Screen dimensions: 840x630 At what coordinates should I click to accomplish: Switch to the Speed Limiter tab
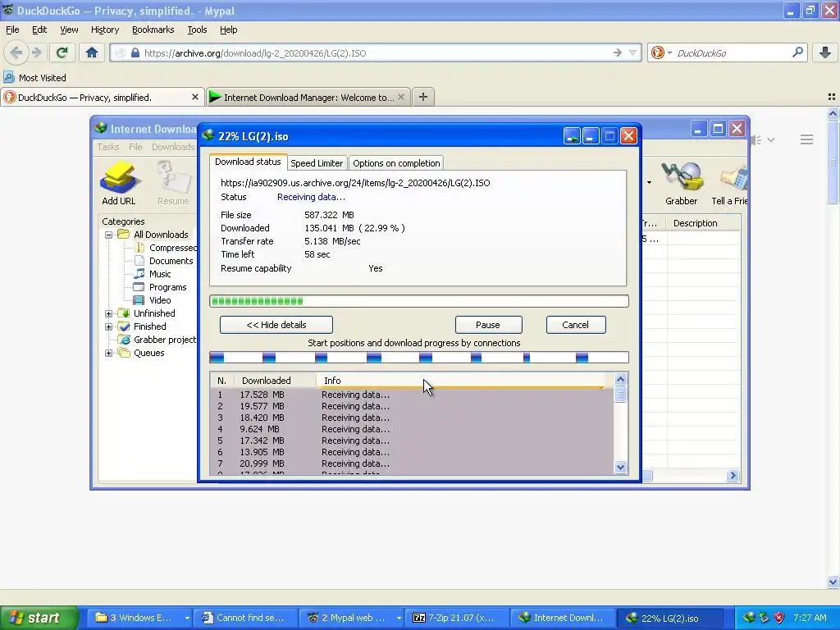click(317, 163)
